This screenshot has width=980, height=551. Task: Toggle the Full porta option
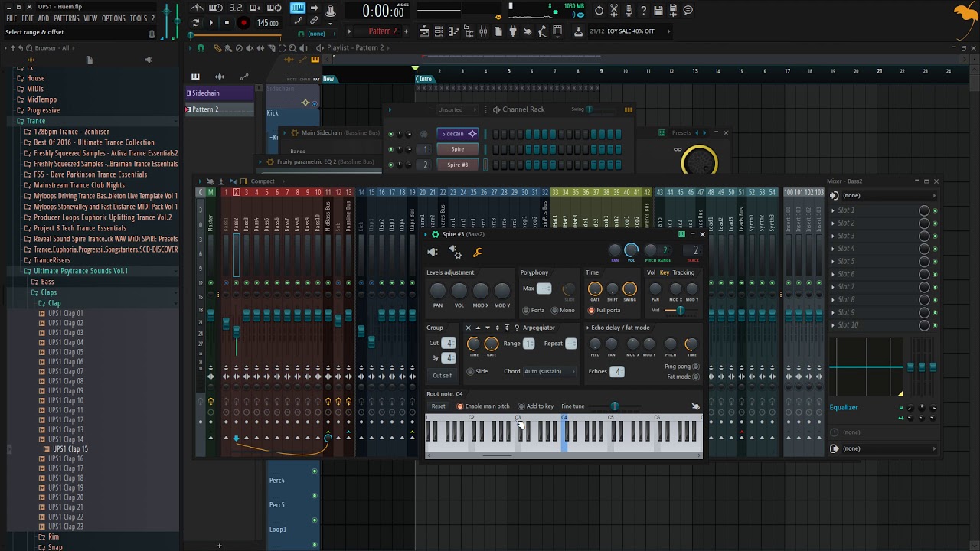pyautogui.click(x=591, y=310)
